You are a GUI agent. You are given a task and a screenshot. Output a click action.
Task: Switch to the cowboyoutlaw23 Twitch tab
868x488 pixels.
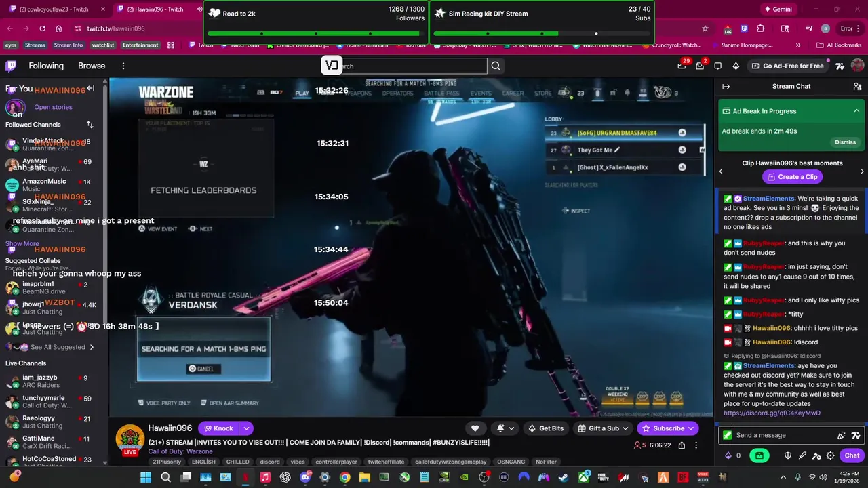(x=54, y=9)
